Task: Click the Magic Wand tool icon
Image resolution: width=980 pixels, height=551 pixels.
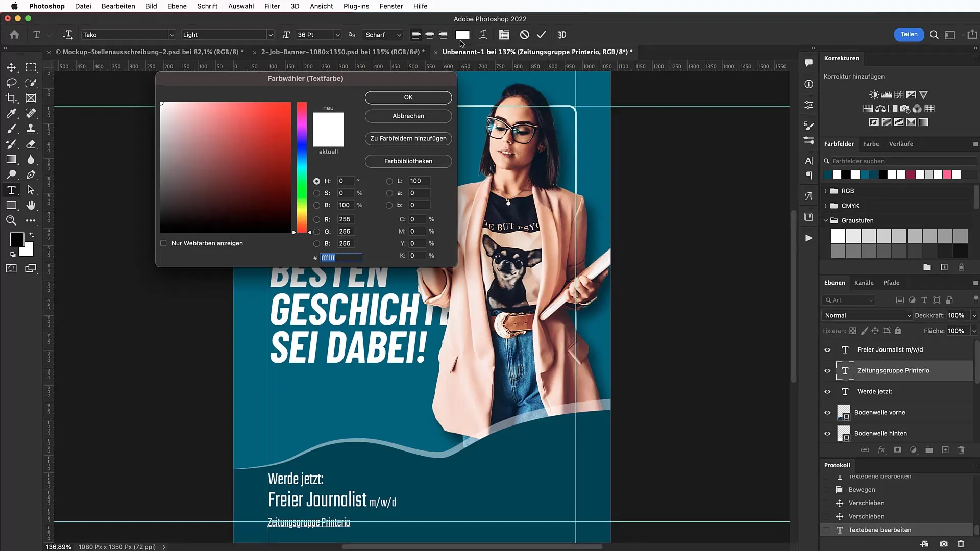Action: pos(31,82)
